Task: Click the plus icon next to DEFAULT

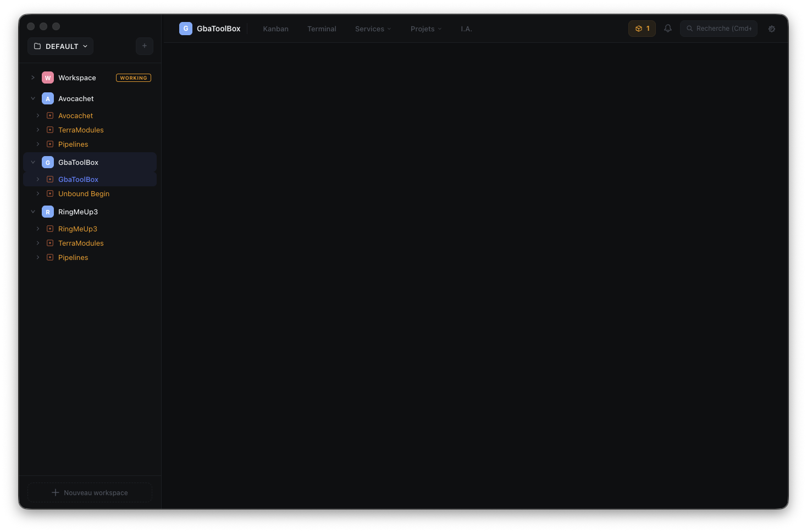Action: point(145,46)
